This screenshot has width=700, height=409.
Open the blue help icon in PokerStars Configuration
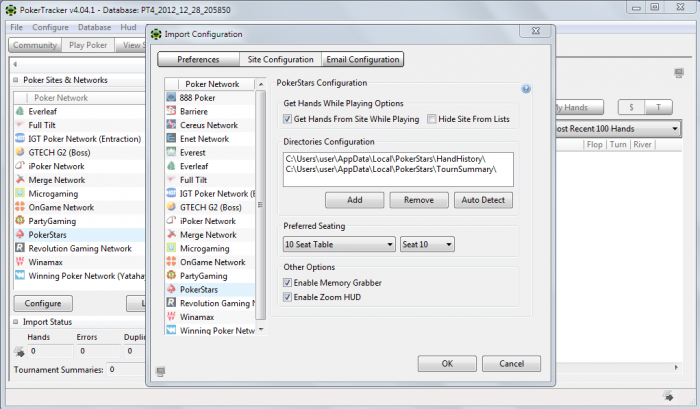pos(526,89)
